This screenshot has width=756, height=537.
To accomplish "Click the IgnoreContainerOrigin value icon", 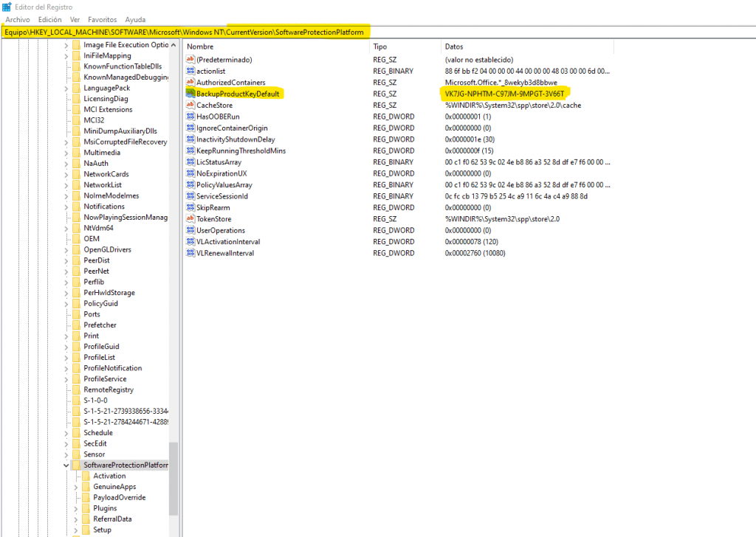I will (x=190, y=128).
